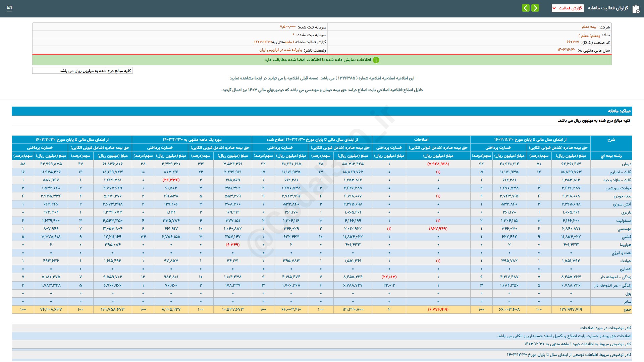Click the clipboard report icon in header
Viewport: 644px width, 362px height.
(x=636, y=9)
